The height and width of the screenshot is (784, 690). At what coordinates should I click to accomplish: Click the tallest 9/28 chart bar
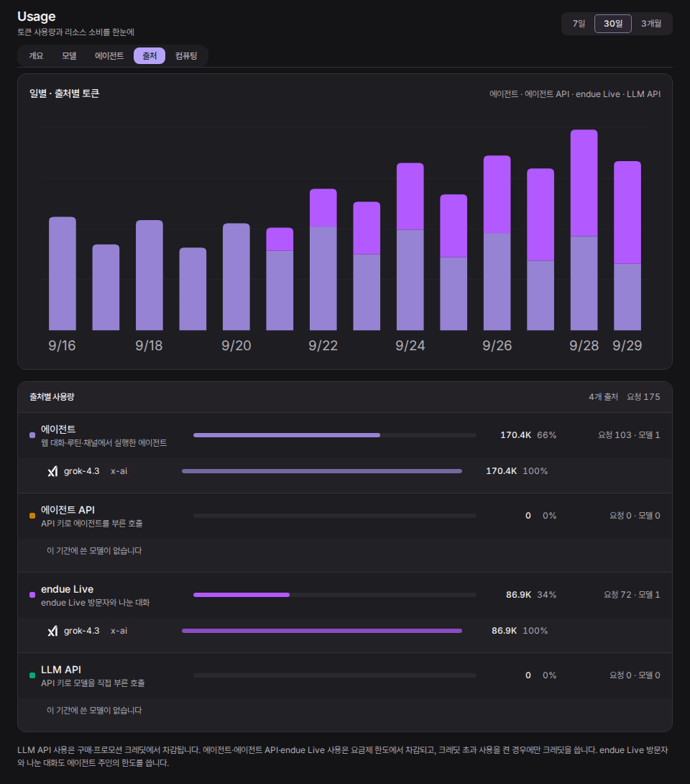tap(584, 230)
